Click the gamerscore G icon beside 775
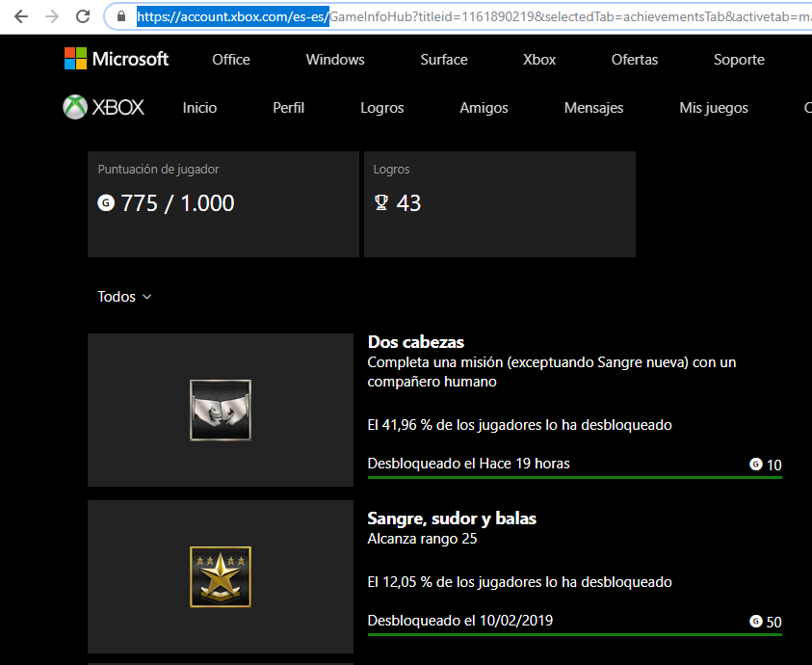The width and height of the screenshot is (812, 665). [106, 202]
